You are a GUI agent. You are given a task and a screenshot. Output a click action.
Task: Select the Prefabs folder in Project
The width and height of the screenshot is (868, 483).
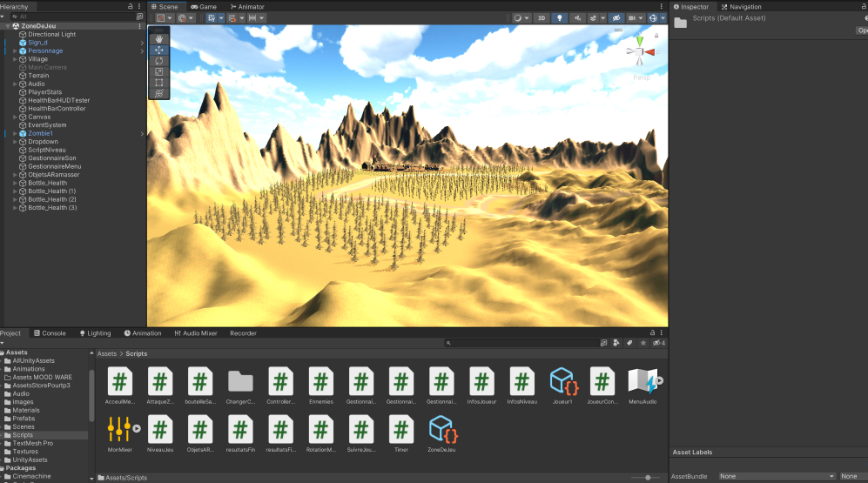pyautogui.click(x=24, y=419)
